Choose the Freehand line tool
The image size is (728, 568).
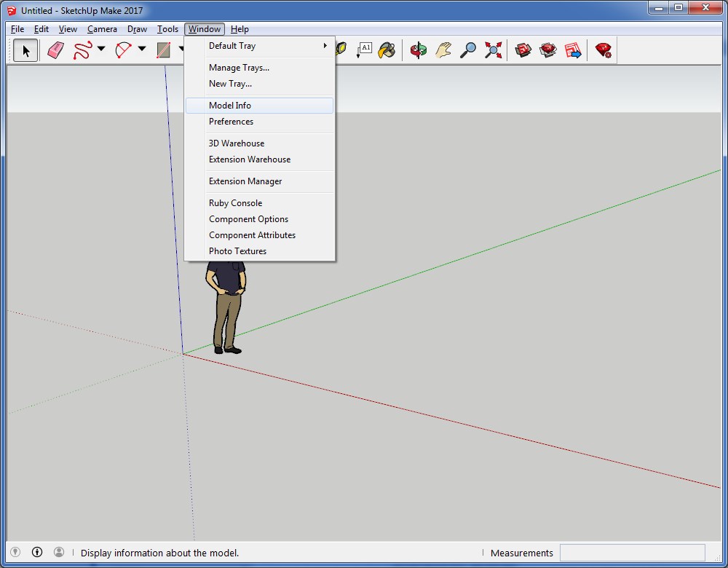tap(82, 50)
